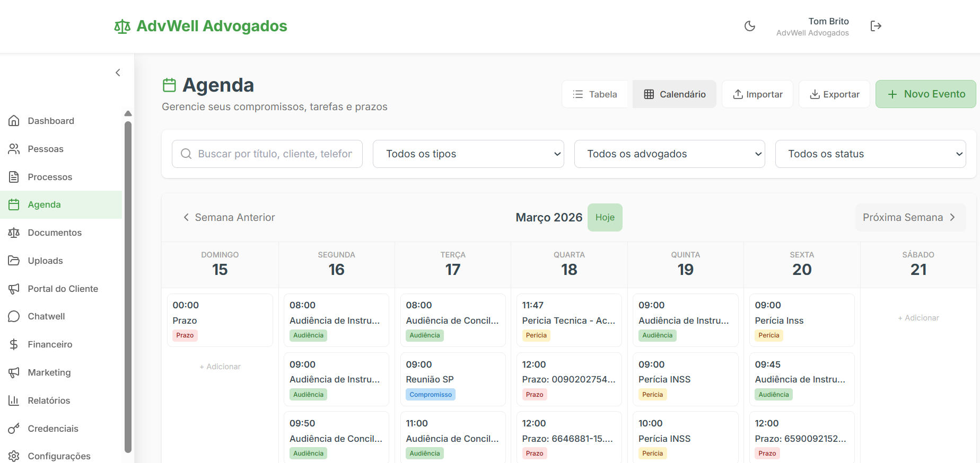Click the Portal do Cliente megaphone icon
Viewport: 980px width, 463px height.
(x=14, y=289)
